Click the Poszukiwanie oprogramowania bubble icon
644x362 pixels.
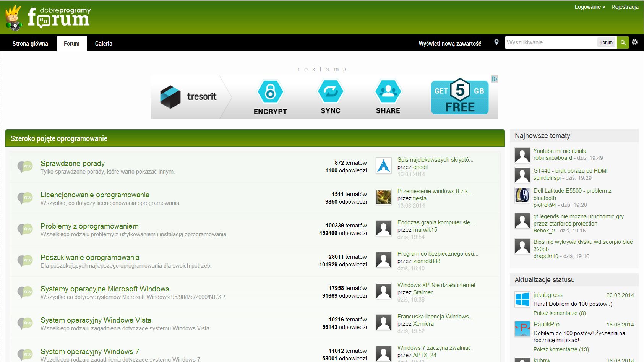(x=25, y=261)
